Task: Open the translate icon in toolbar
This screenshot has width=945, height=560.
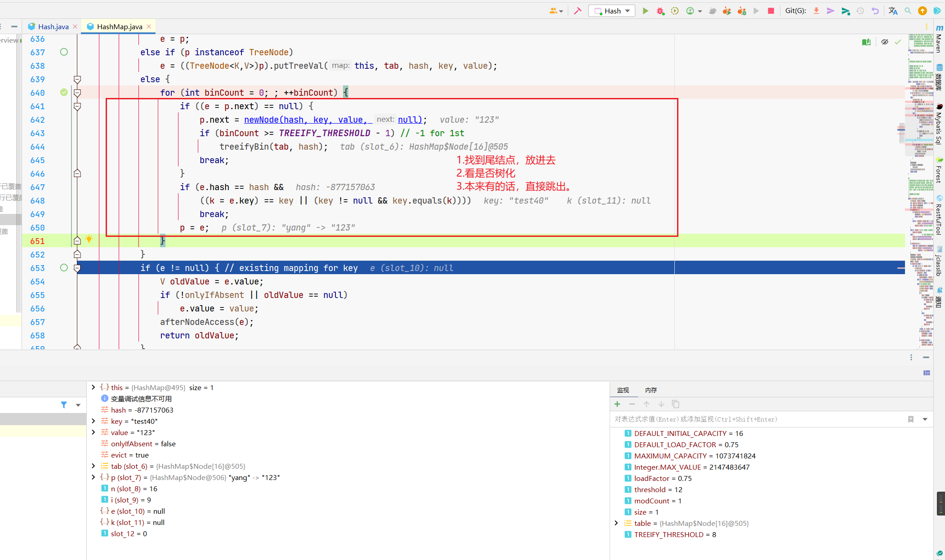Action: click(x=893, y=11)
